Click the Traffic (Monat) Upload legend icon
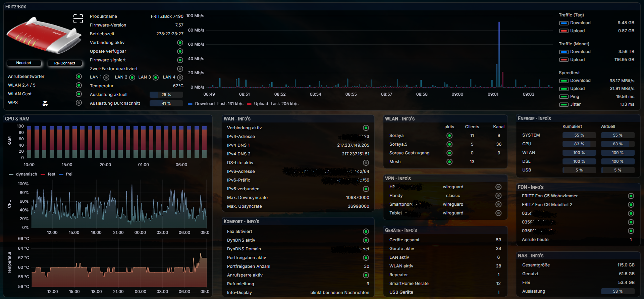The height and width of the screenshot is (299, 644). click(x=563, y=60)
